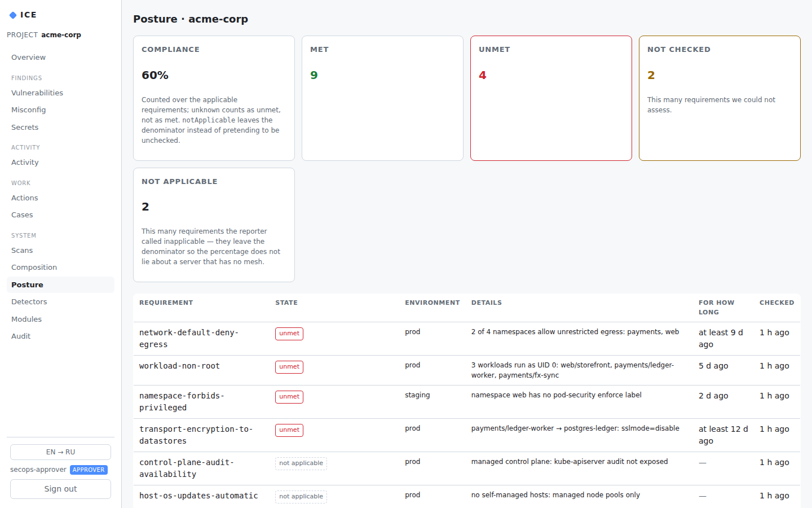
Task: Open the Modules page
Action: [x=60, y=319]
